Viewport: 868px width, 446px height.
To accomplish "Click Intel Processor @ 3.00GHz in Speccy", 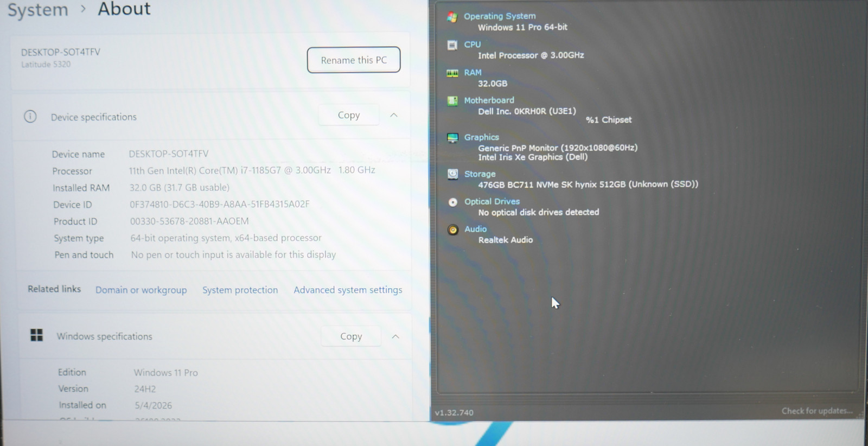I will pos(531,55).
